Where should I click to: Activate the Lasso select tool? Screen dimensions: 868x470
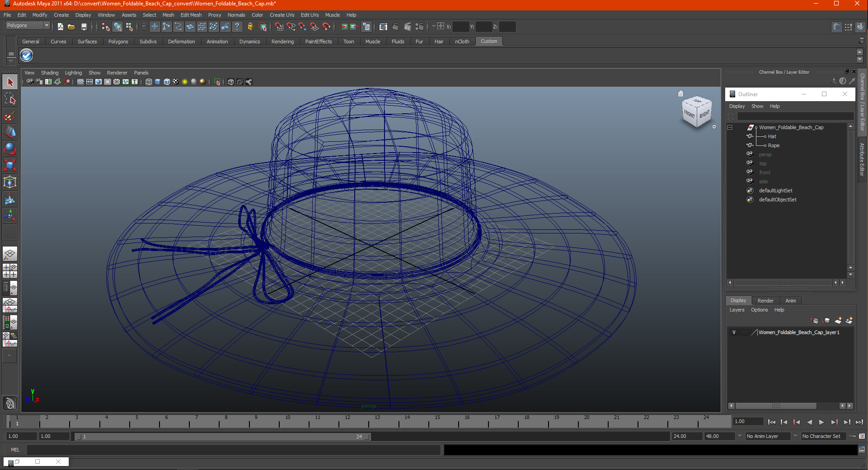click(10, 99)
